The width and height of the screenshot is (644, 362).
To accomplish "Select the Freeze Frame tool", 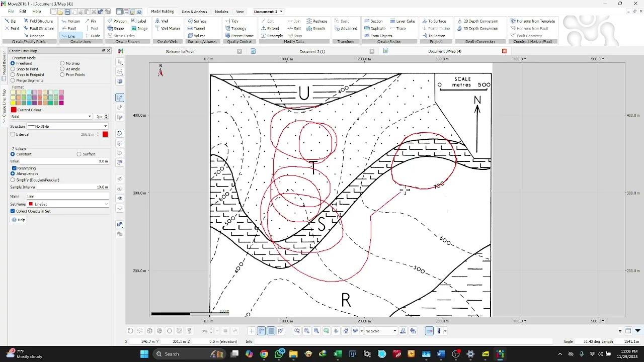I will (x=239, y=36).
